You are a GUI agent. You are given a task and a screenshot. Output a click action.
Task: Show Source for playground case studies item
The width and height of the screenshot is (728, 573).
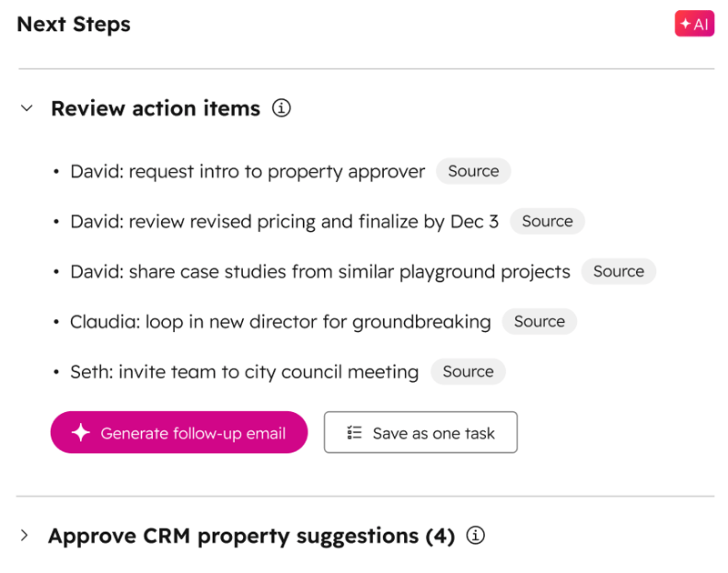pos(618,271)
